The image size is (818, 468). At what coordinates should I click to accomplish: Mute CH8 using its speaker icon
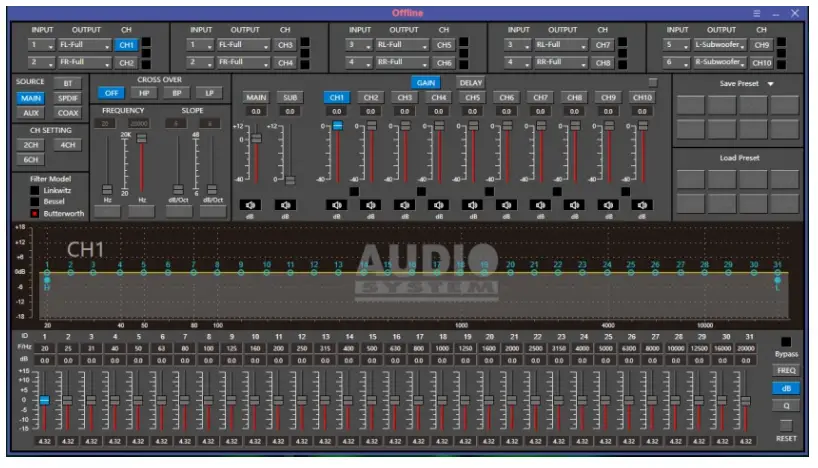click(574, 205)
